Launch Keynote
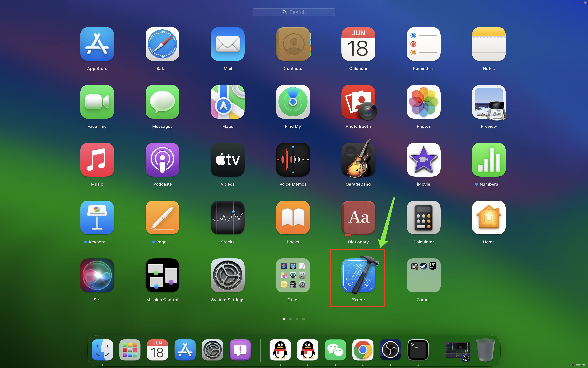 pos(97,217)
